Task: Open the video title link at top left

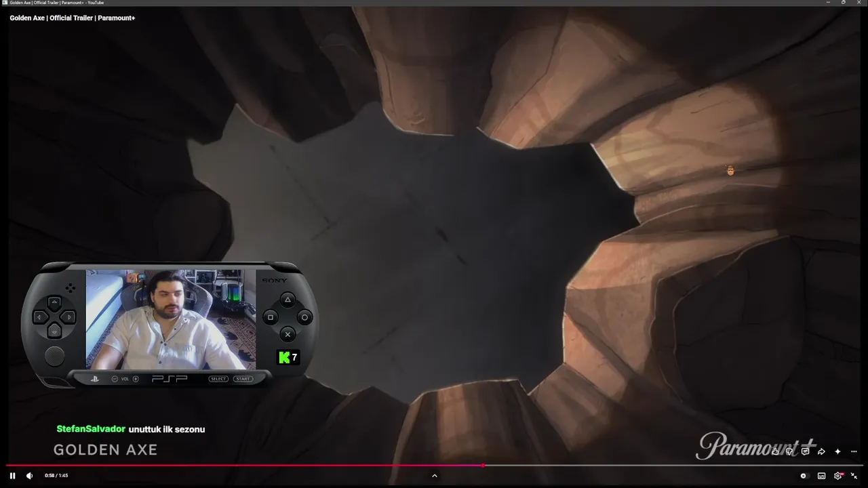Action: (x=73, y=18)
